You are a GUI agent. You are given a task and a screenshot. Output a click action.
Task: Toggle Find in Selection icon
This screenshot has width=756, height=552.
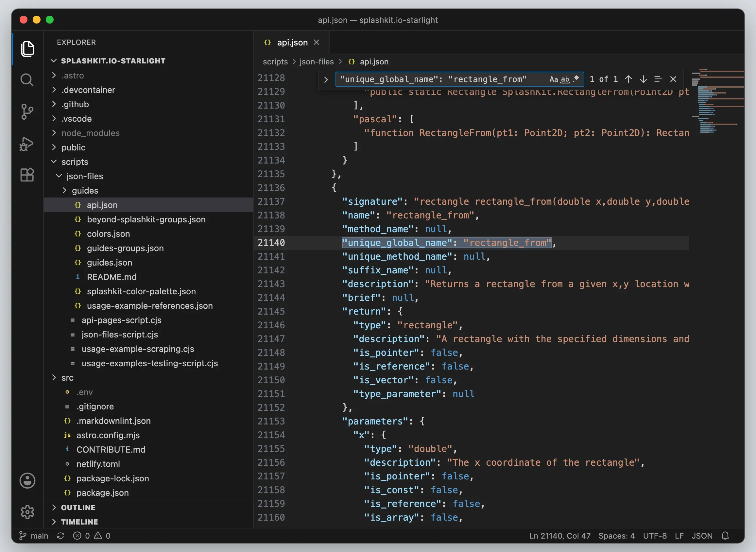point(658,79)
